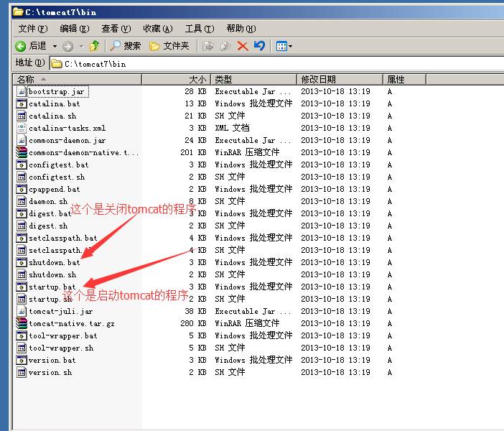Screen dimensions: 504x431
Task: Click the blue Undo arrow icon
Action: pyautogui.click(x=259, y=46)
